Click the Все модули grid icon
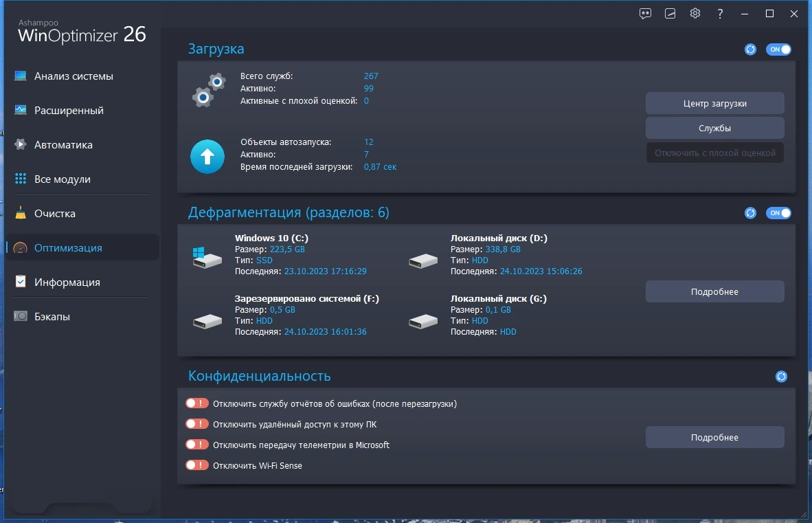This screenshot has width=812, height=523. click(x=20, y=179)
